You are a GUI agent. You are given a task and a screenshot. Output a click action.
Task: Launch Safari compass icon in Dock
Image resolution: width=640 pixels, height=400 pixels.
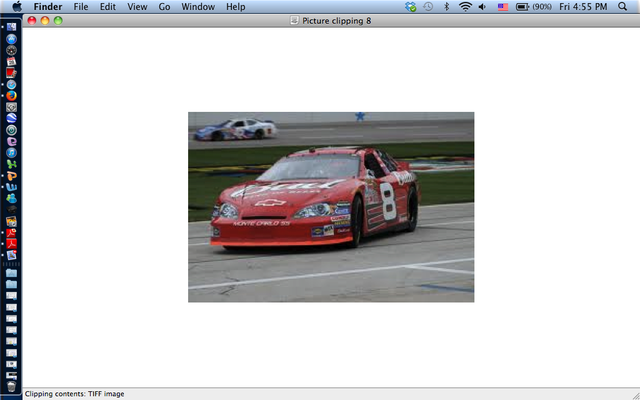point(11,84)
